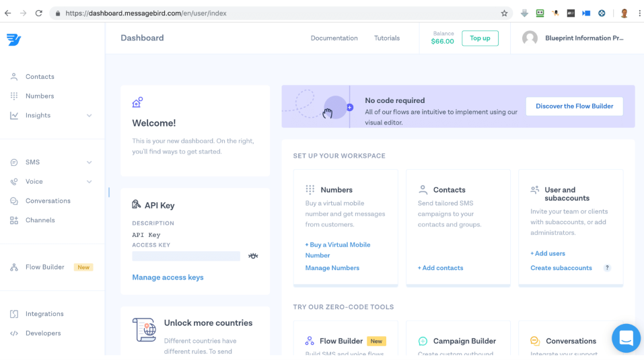Click the user avatar icon
This screenshot has width=644, height=363.
530,38
